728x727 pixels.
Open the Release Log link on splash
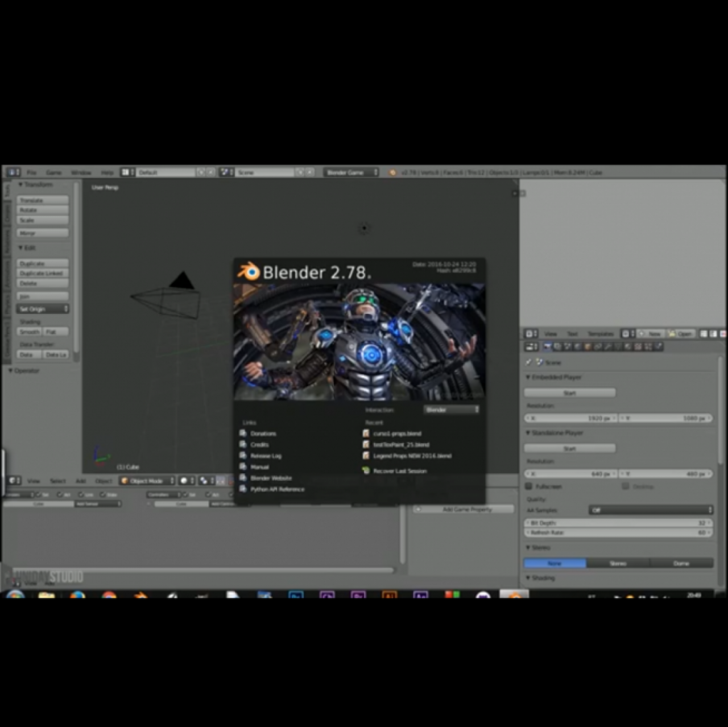(x=266, y=456)
